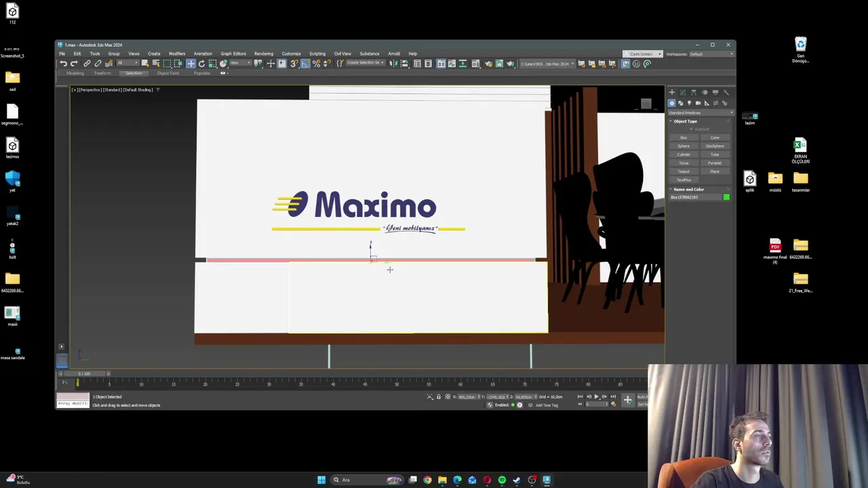Click the Mirror tool icon
The height and width of the screenshot is (488, 868).
click(x=393, y=64)
